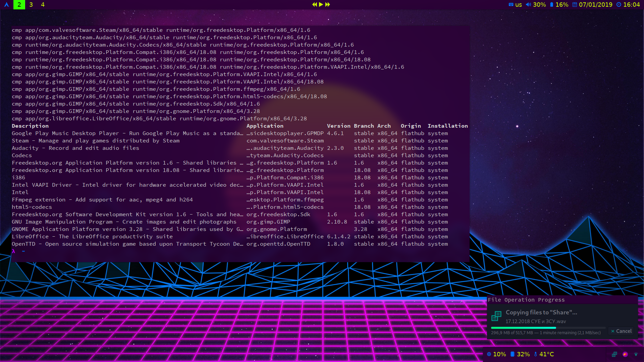Click the 41°C temperature value

(546, 354)
